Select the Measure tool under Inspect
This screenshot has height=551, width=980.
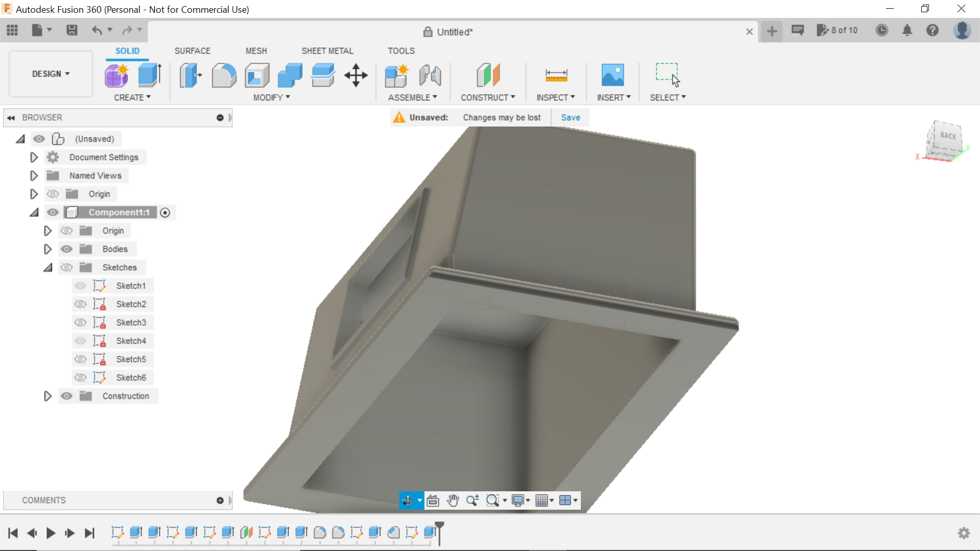coord(556,75)
